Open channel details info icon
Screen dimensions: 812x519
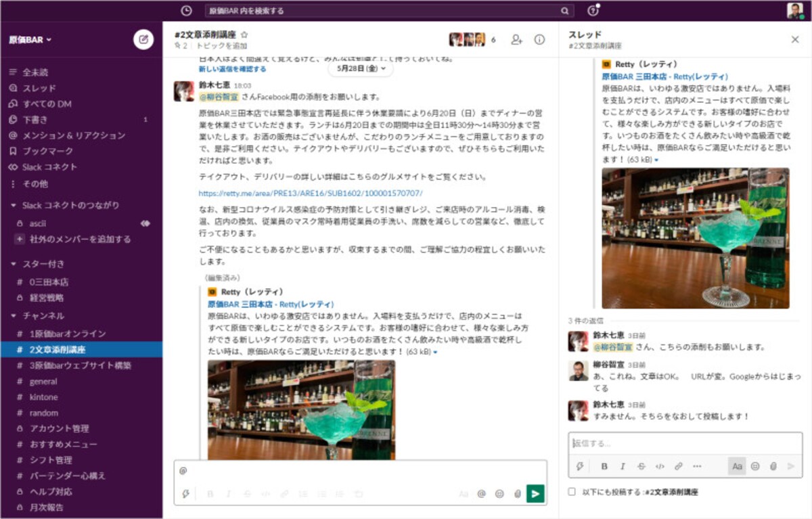(x=539, y=39)
